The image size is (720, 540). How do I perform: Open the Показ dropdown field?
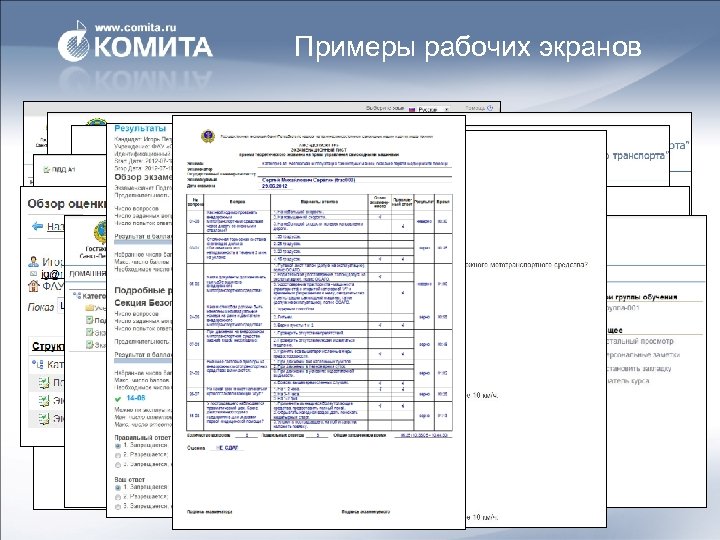click(61, 307)
